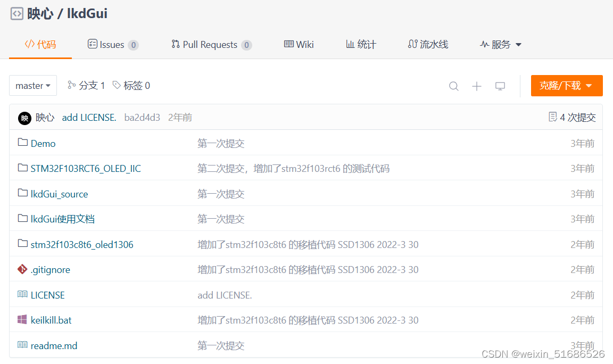Click the plus icon to create new file
The image size is (613, 364).
pos(477,86)
